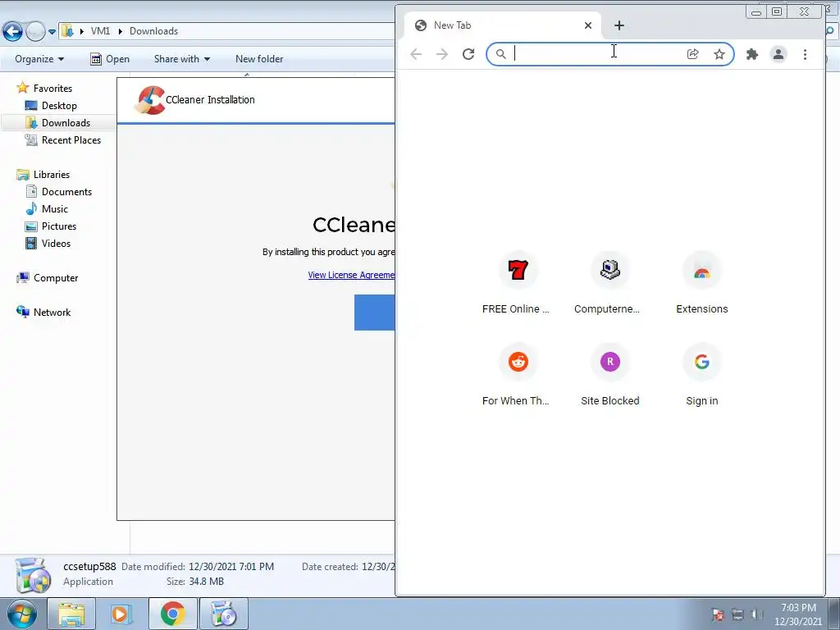Screen dimensions: 840x630
Task: Open the Windows Start menu
Action: pyautogui.click(x=21, y=614)
